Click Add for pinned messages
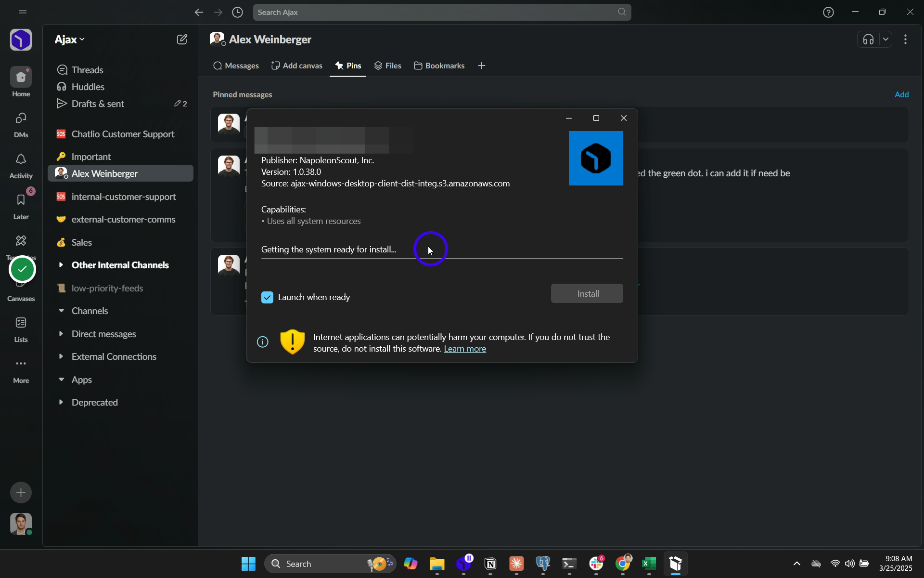The width and height of the screenshot is (924, 578). pos(901,94)
